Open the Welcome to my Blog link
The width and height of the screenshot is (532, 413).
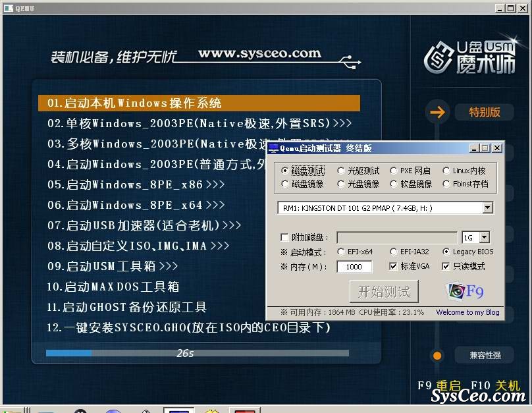click(467, 312)
